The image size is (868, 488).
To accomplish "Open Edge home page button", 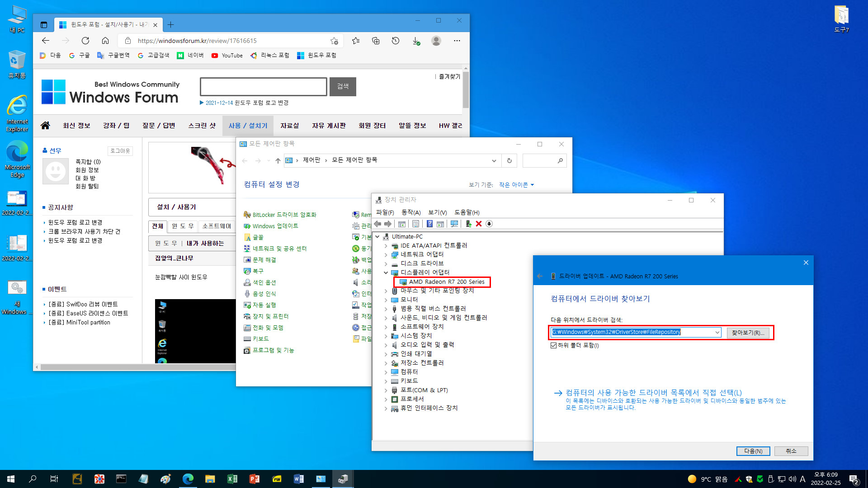I will [105, 41].
